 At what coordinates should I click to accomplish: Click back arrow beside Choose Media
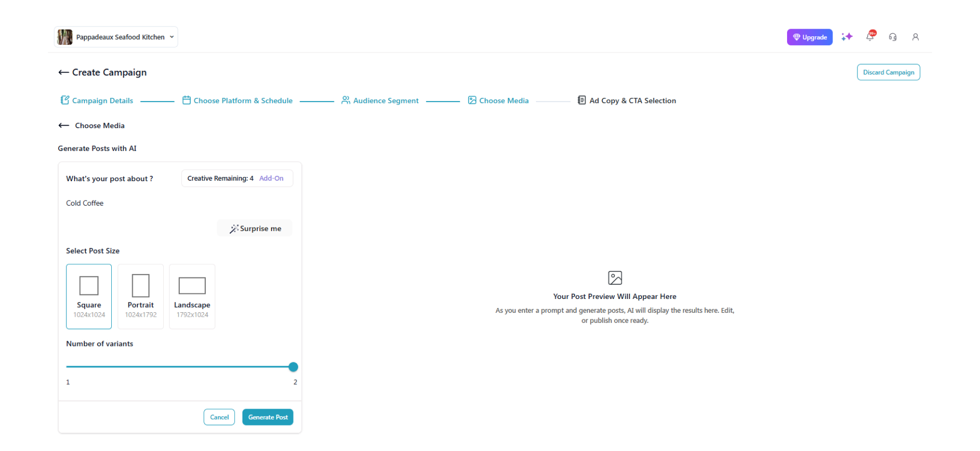tap(64, 126)
